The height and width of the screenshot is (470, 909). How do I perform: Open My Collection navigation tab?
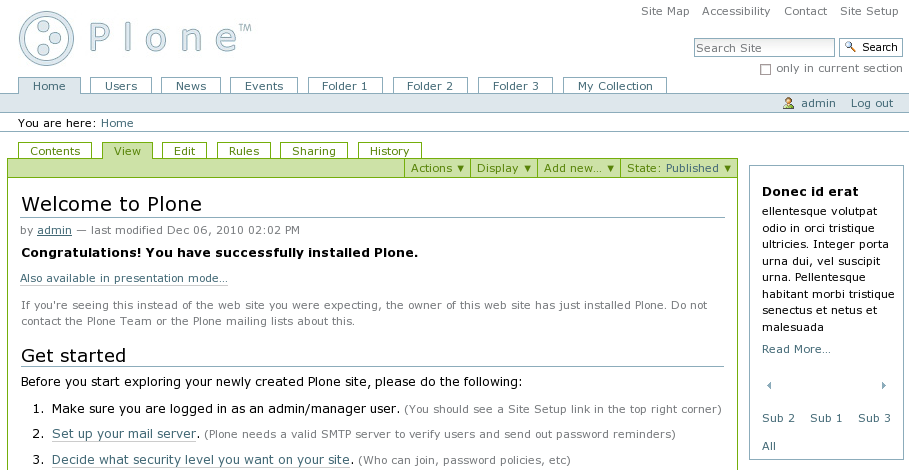click(x=615, y=86)
